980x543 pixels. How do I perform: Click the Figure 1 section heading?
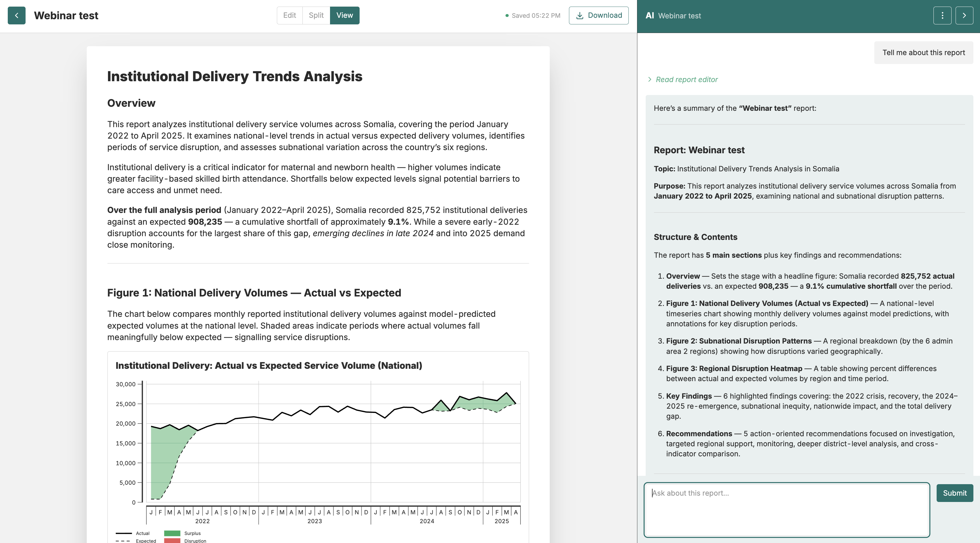pos(254,293)
